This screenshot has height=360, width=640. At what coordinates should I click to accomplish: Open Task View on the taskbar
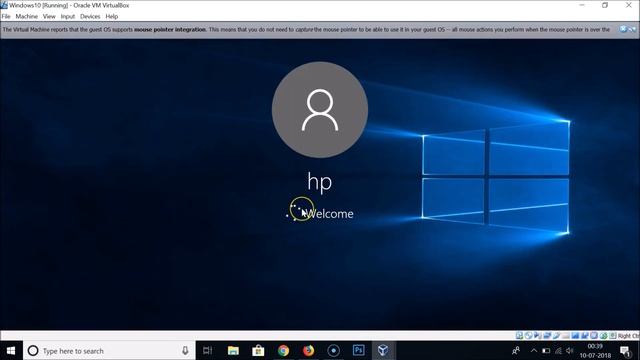click(x=207, y=351)
